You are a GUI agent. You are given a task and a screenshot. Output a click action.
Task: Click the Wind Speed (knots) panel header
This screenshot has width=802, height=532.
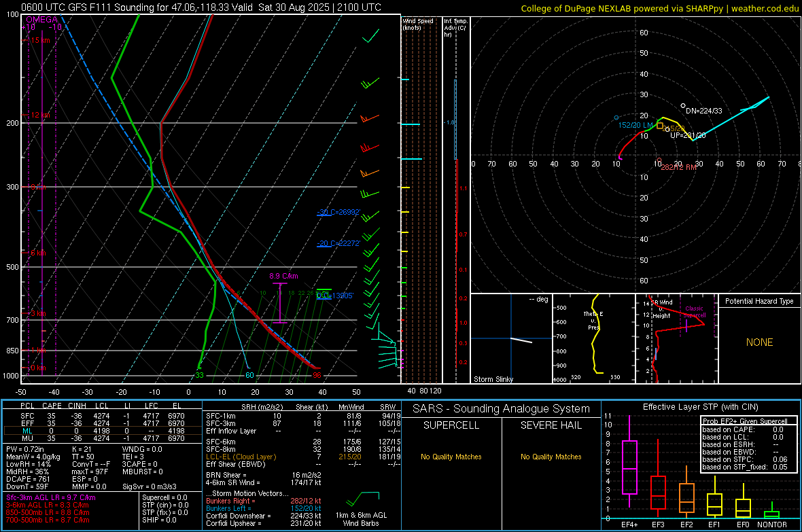click(418, 24)
